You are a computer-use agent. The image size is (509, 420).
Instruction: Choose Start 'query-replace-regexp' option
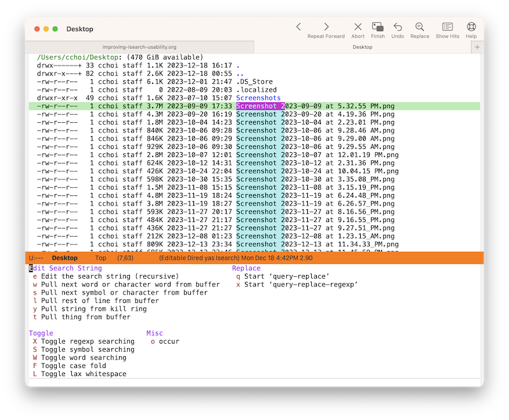pyautogui.click(x=296, y=284)
